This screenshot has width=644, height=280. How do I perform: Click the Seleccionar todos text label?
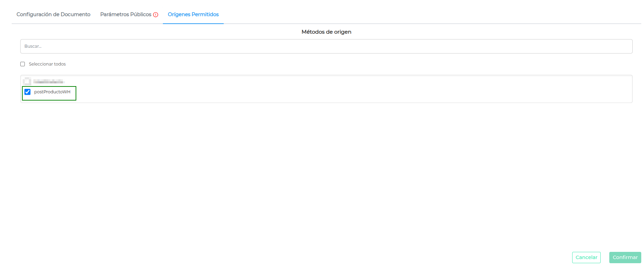coord(47,64)
